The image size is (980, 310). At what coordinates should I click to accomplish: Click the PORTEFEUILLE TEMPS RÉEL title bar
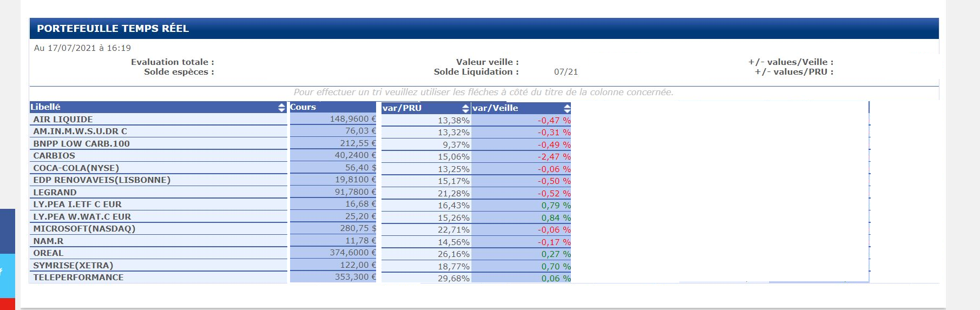(x=484, y=29)
